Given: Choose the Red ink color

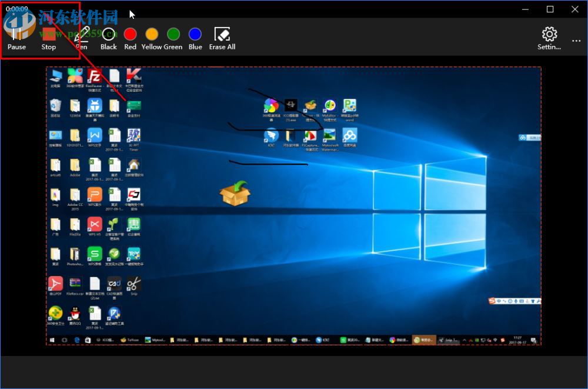Looking at the screenshot, I should 130,39.
